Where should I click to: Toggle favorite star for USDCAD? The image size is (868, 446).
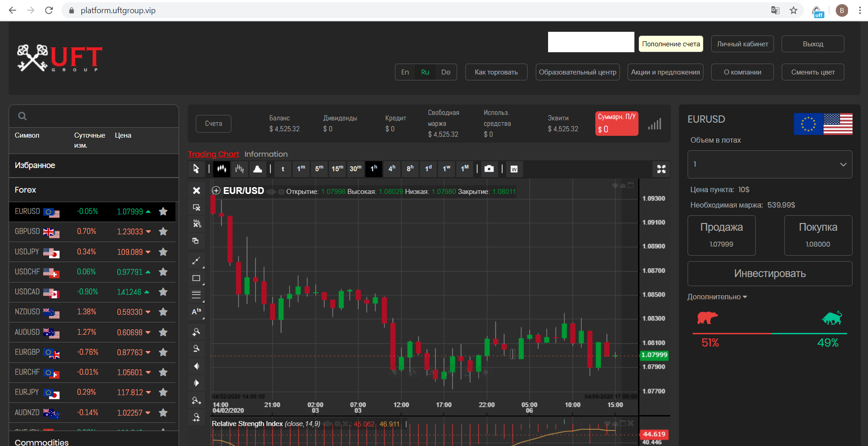[163, 292]
